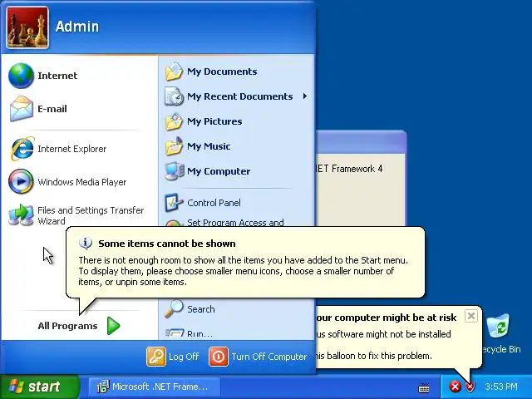Viewport: 532px width, 399px height.
Task: Open the E-mail envelope icon
Action: click(x=22, y=109)
